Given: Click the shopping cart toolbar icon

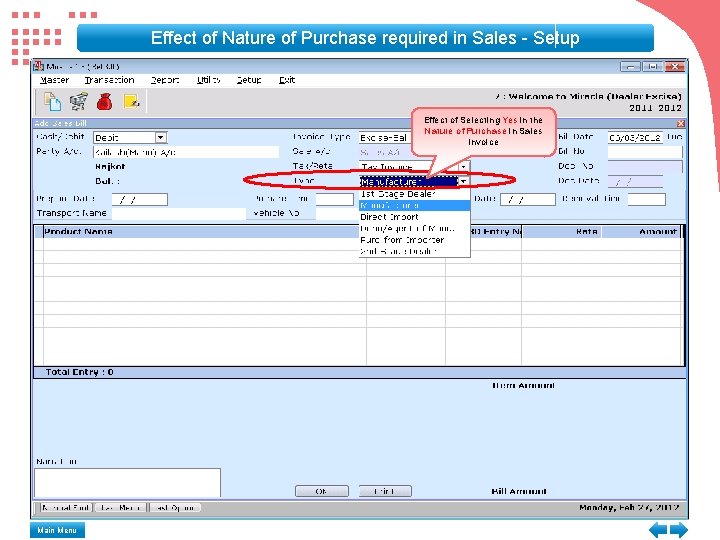Looking at the screenshot, I should (x=79, y=101).
